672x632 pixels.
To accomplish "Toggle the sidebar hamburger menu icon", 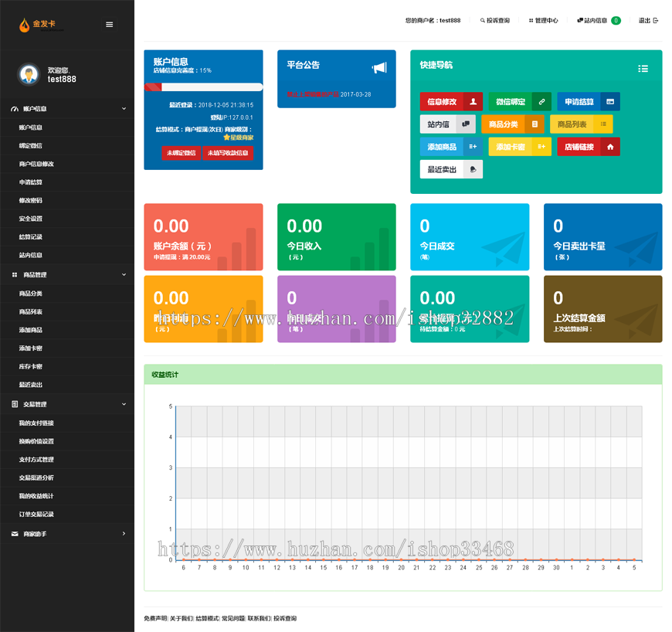I will [109, 25].
